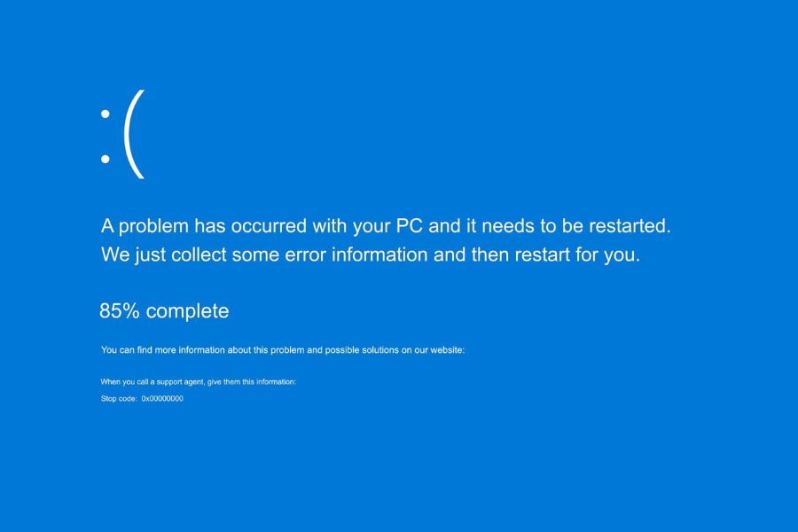
Task: Click the "You can find more information" line
Action: (x=283, y=350)
